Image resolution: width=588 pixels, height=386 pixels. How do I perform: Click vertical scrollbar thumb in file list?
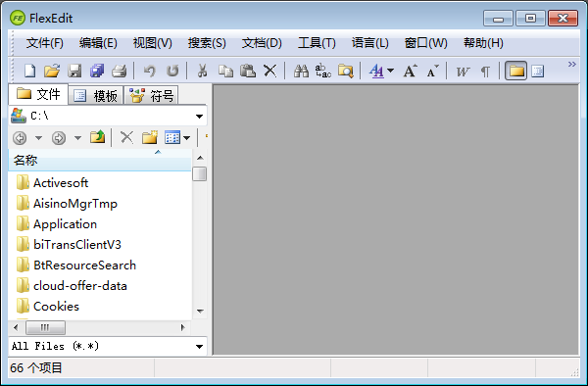pyautogui.click(x=200, y=173)
